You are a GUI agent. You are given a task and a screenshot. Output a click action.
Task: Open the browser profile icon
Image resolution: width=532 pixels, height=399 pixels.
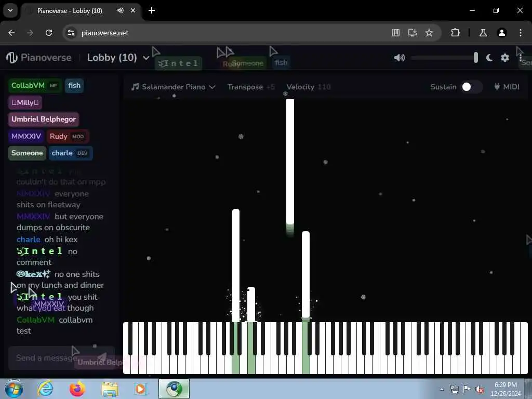[x=502, y=33]
